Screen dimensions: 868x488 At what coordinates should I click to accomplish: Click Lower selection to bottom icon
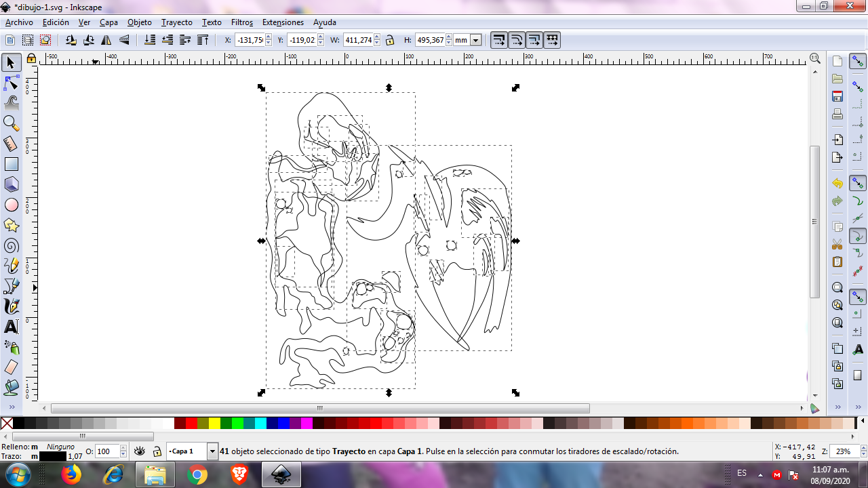click(151, 40)
